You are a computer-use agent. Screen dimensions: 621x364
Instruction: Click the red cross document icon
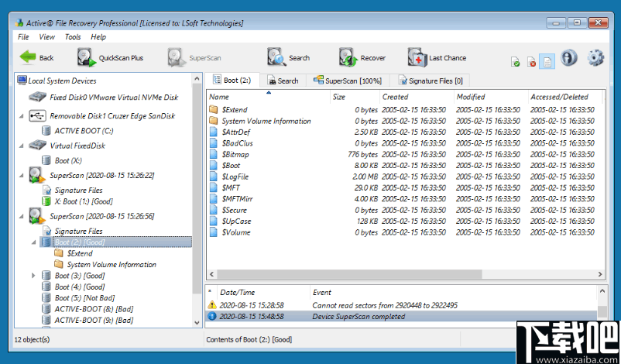pyautogui.click(x=531, y=62)
